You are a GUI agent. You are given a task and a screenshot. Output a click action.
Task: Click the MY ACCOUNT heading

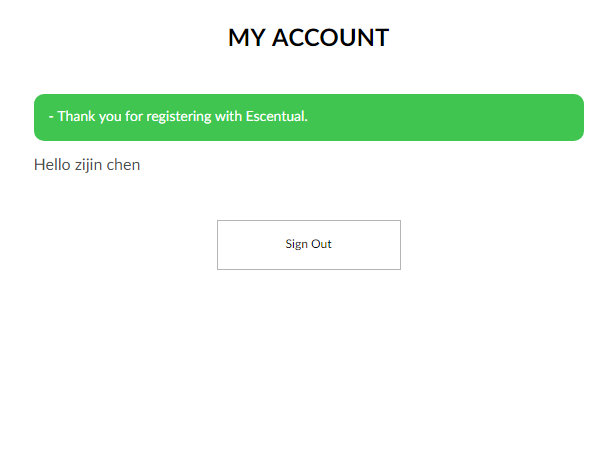[308, 38]
